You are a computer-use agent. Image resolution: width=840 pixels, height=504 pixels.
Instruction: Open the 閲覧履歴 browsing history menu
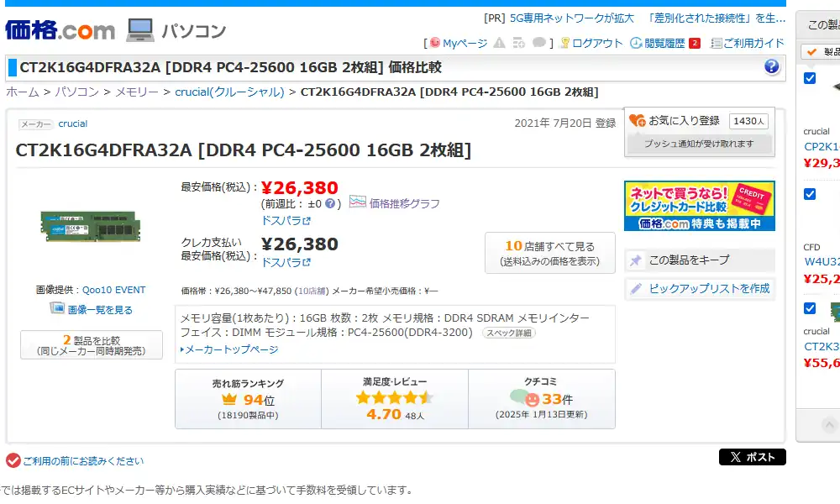pos(658,43)
